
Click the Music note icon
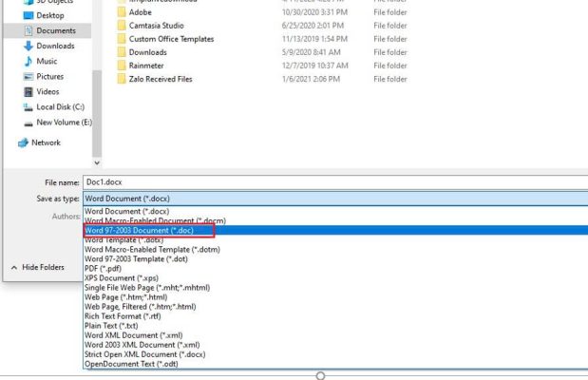pos(28,61)
